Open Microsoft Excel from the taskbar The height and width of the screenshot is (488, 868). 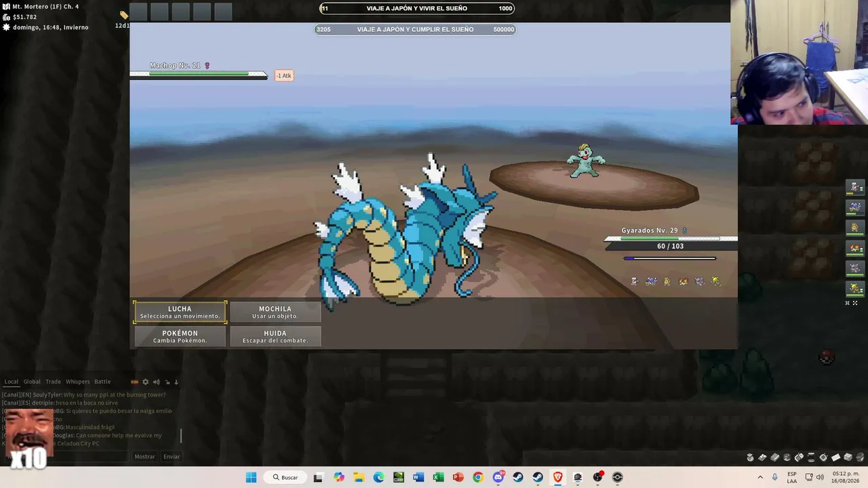tap(438, 477)
